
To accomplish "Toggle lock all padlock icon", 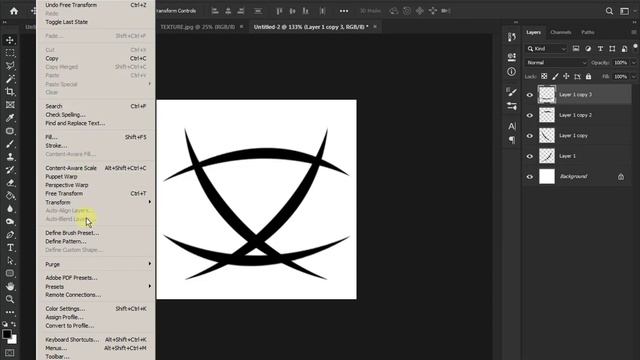I will (x=588, y=76).
